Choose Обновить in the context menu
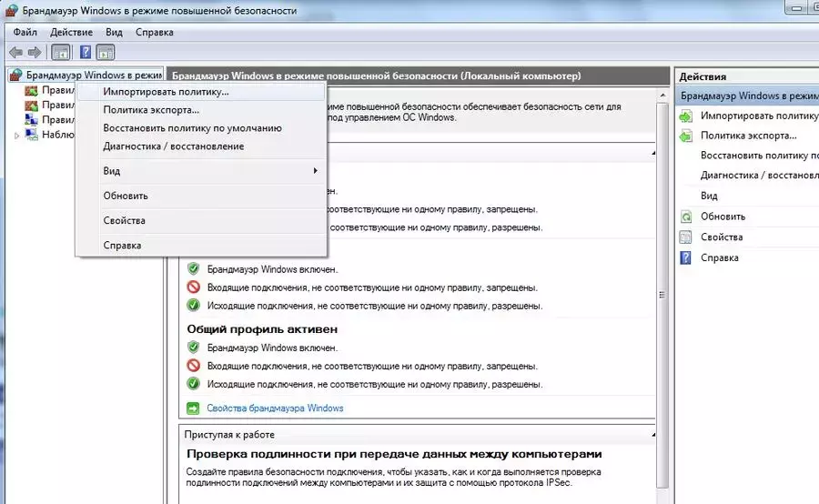Viewport: 819px width, 504px height. coord(201,196)
